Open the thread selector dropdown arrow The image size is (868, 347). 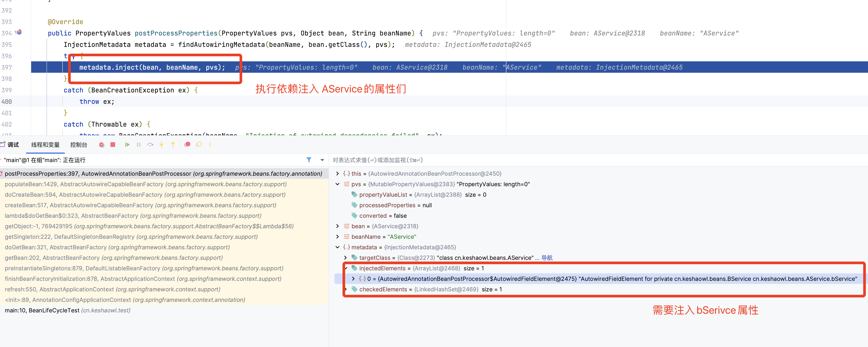[322, 160]
